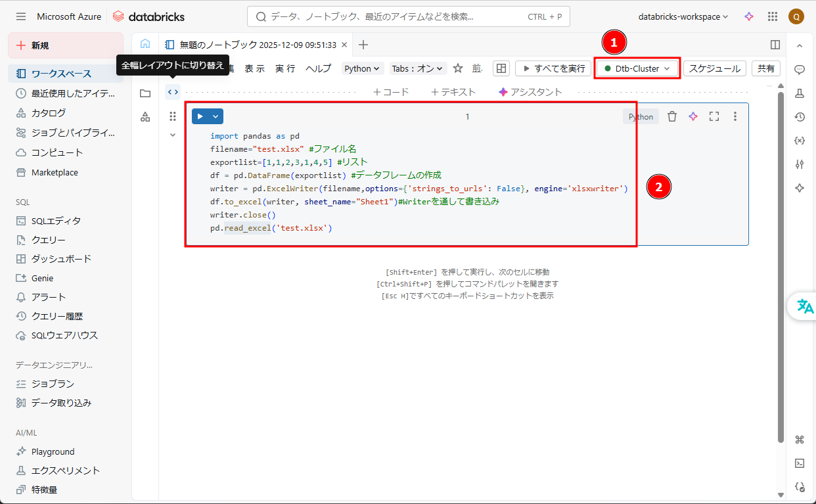The width and height of the screenshot is (816, 504).
Task: Expand the cell to fullscreen view
Action: tap(714, 116)
